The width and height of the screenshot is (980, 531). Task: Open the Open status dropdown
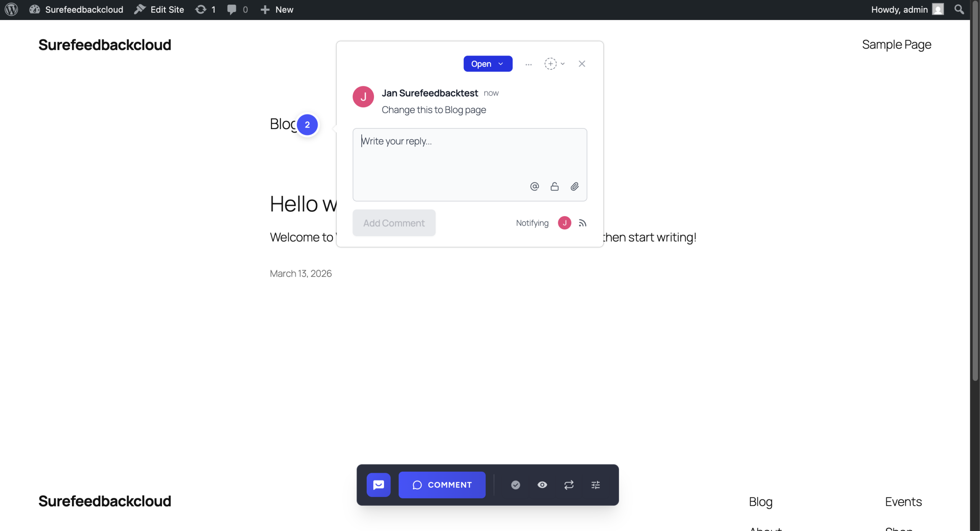(487, 64)
